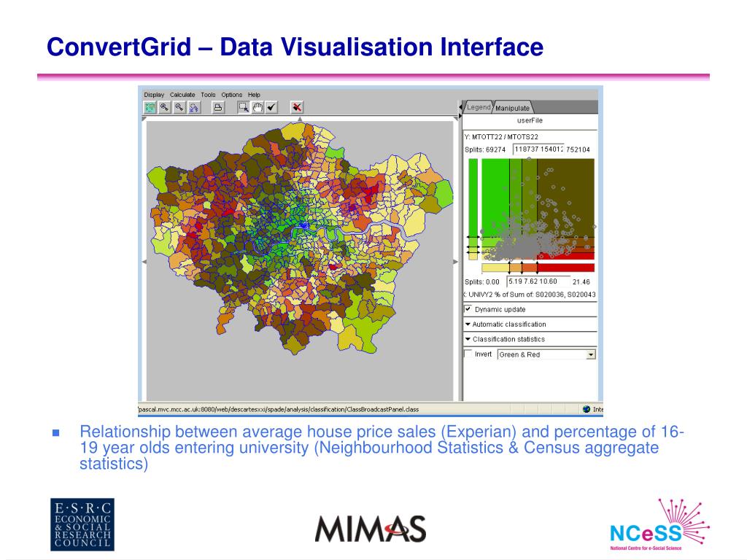Click the red-crossed clear selection icon
The width and height of the screenshot is (747, 560).
click(297, 108)
